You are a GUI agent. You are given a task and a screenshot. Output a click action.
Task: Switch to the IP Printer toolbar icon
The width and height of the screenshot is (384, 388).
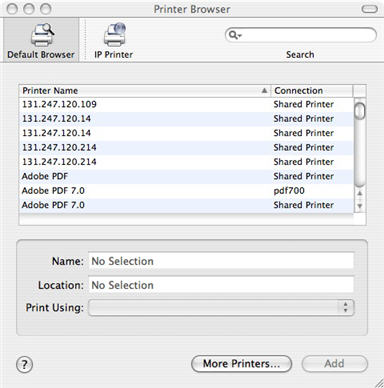113,41
